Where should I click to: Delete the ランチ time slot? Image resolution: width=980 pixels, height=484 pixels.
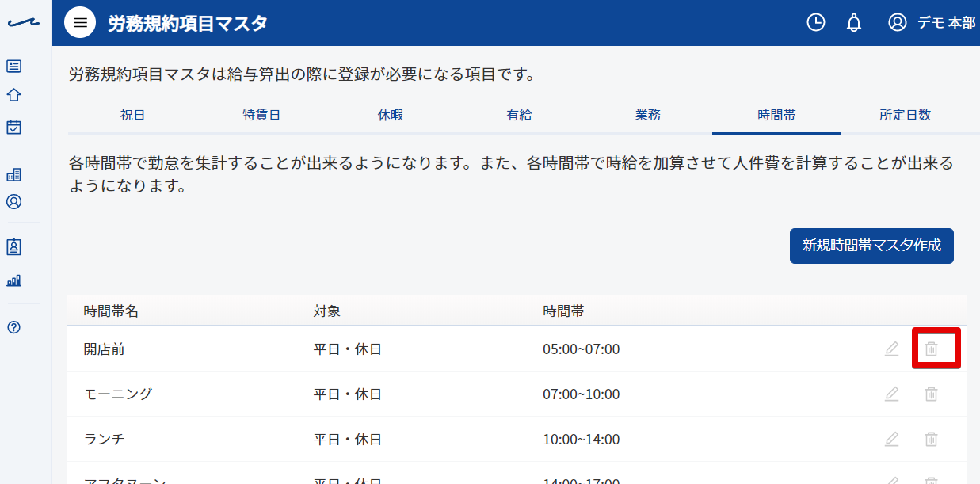coord(932,439)
